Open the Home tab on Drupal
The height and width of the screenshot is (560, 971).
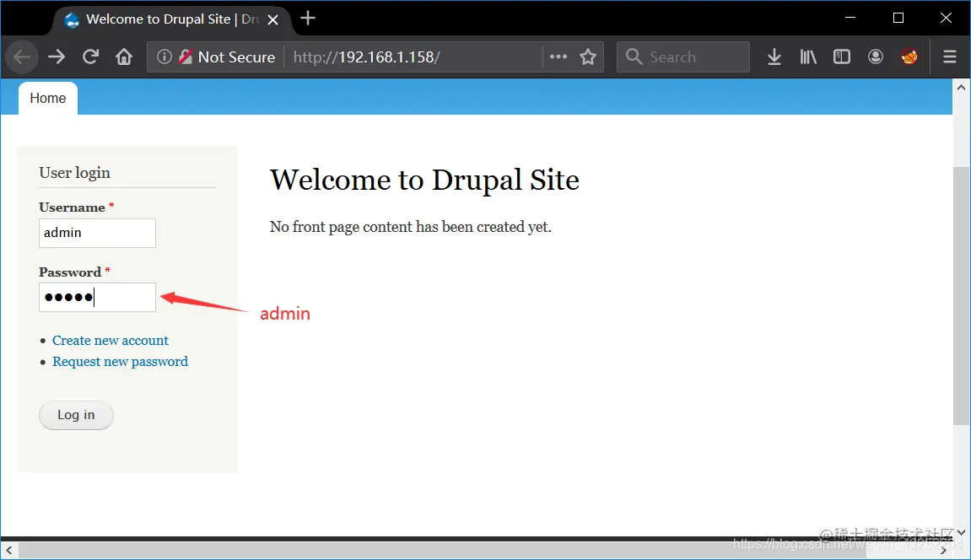coord(48,99)
